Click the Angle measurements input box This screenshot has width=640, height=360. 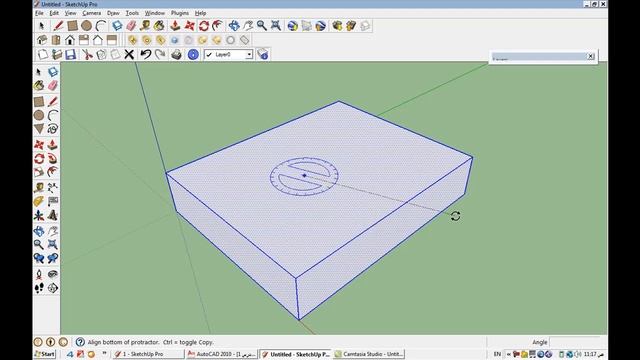pyautogui.click(x=576, y=342)
